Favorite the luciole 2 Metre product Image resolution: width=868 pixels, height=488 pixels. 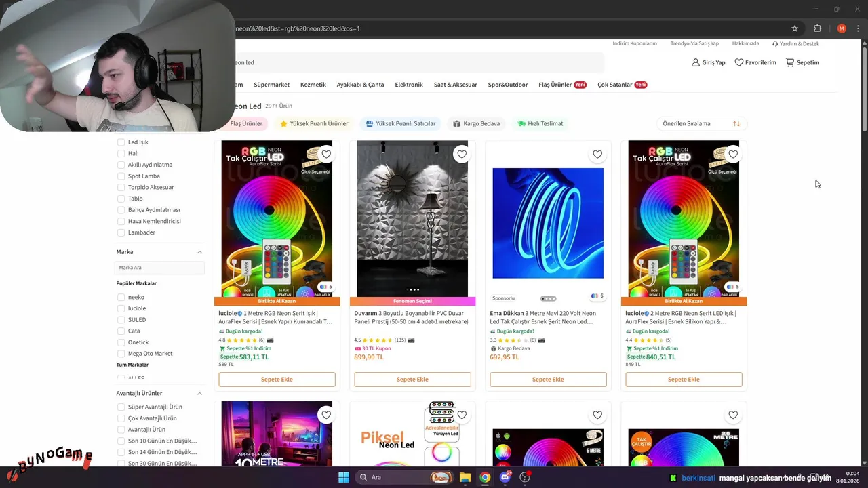733,155
